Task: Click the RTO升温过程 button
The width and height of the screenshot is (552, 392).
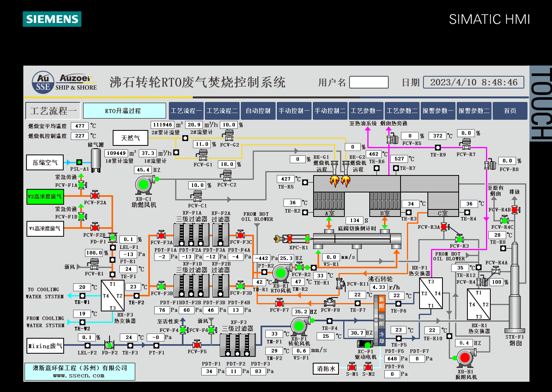Action: [125, 111]
